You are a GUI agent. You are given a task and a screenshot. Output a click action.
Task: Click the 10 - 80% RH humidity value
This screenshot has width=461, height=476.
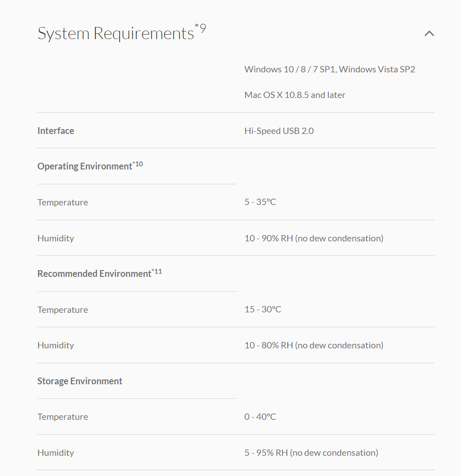coord(313,345)
